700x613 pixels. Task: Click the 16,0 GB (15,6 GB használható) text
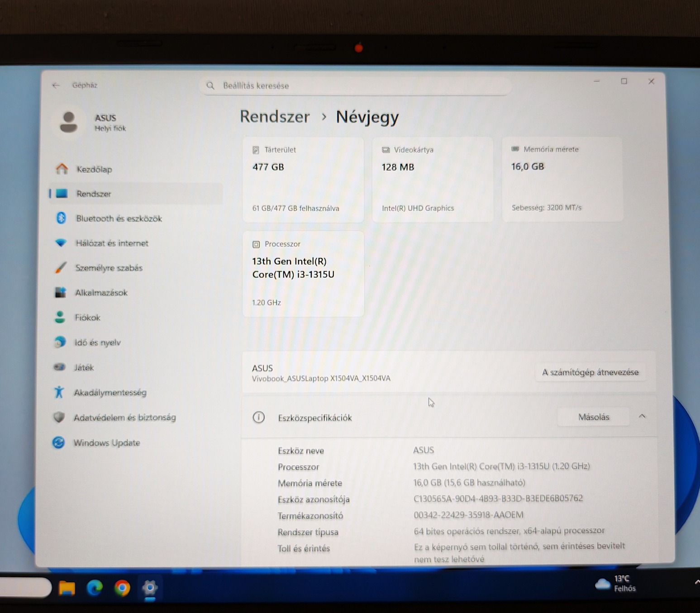pos(469,482)
